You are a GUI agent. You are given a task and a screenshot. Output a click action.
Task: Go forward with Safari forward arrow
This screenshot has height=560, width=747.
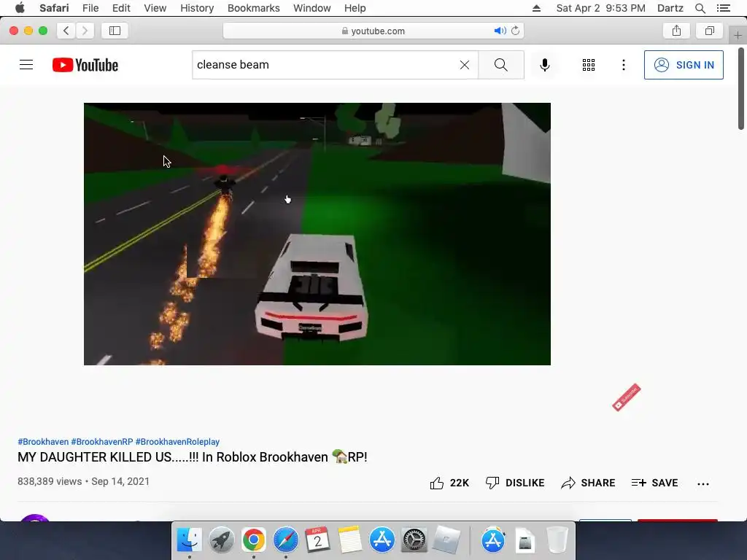(85, 31)
